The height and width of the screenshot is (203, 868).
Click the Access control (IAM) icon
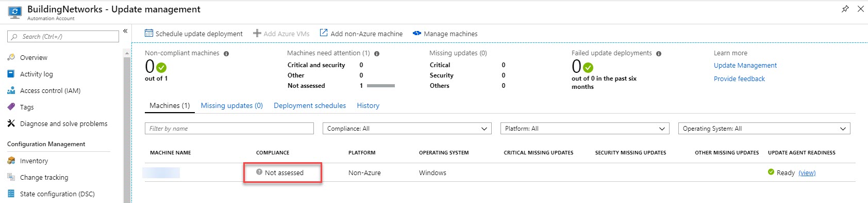(11, 90)
